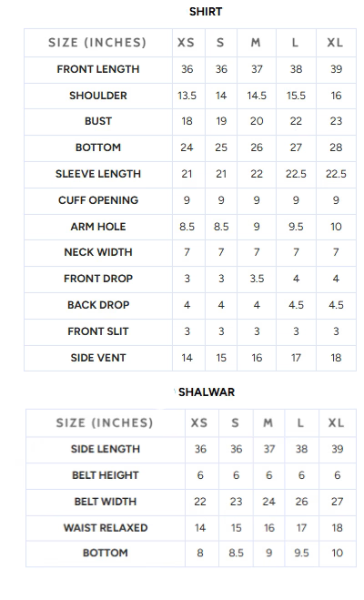The image size is (364, 600).
Task: Click the SLEEVE LENGTH row label
Action: [98, 174]
